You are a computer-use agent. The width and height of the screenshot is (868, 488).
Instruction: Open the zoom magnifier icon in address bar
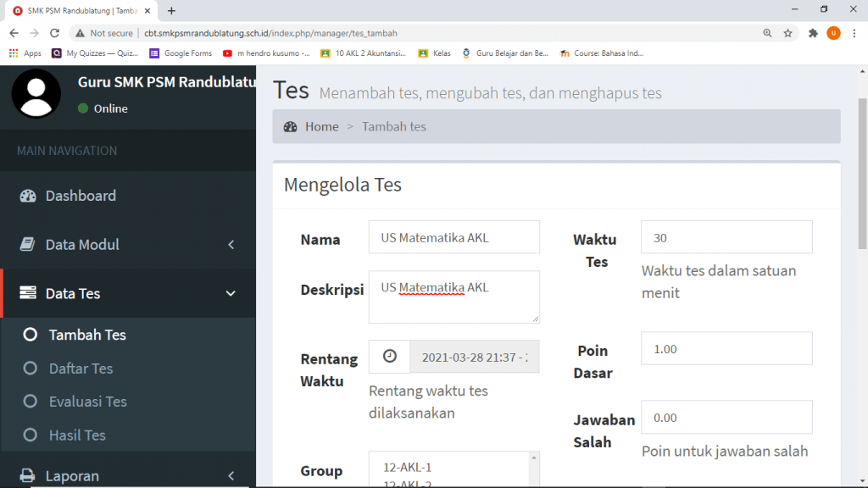767,33
